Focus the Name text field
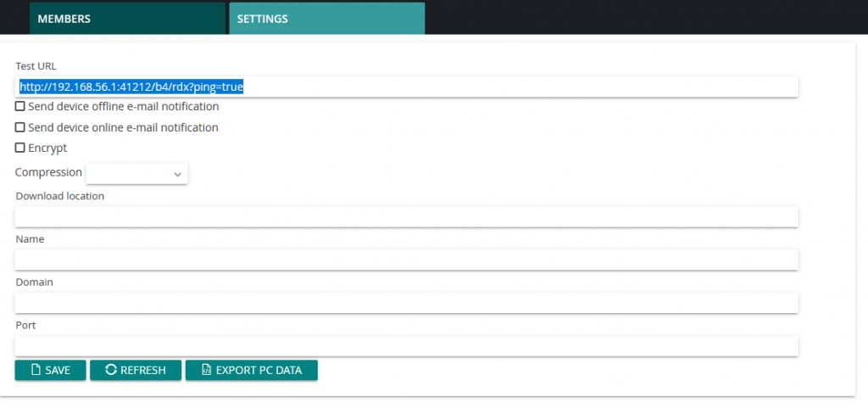 coord(406,260)
